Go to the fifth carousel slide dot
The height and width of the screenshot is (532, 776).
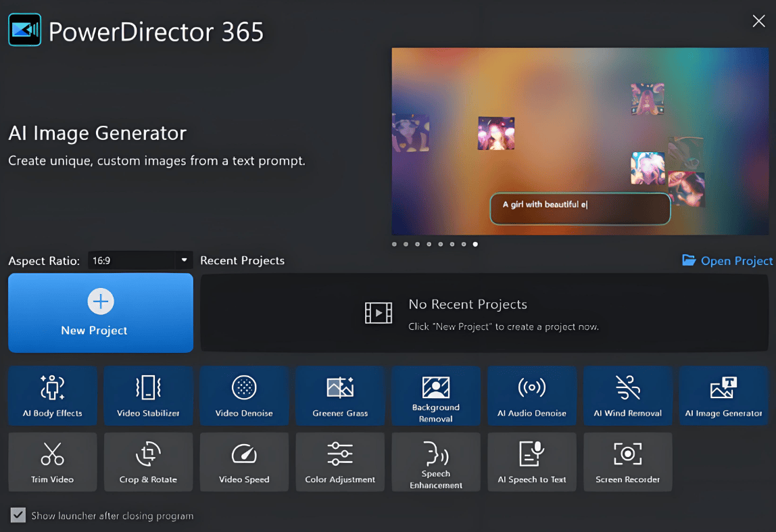(441, 244)
